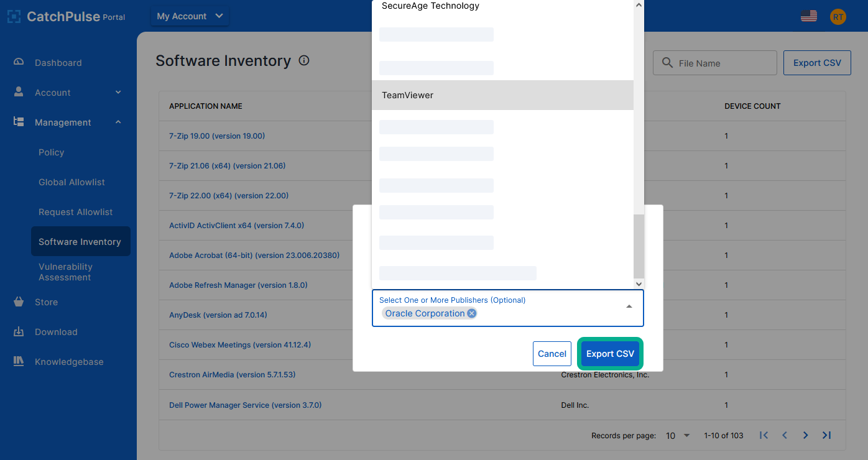Open Vulnerability Assessment in sidebar
This screenshot has width=868, height=460.
65,272
